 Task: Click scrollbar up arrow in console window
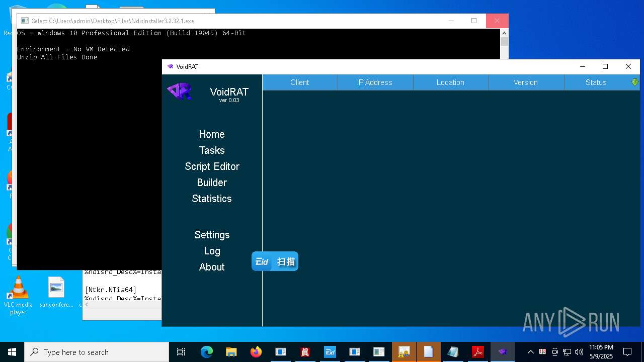coord(504,33)
